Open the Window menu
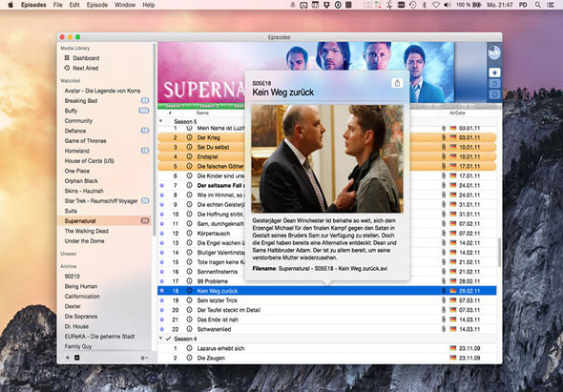Screen dimensions: 563x392 coord(125,5)
